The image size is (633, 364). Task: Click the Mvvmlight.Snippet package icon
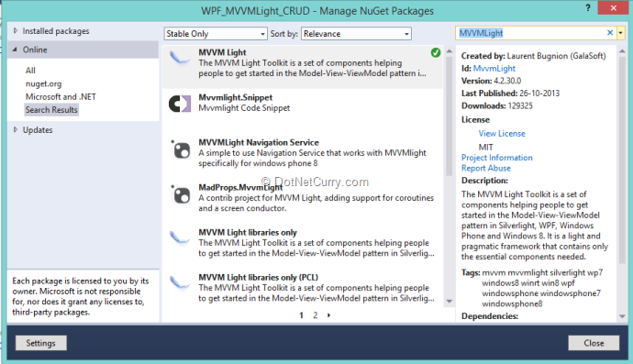180,104
